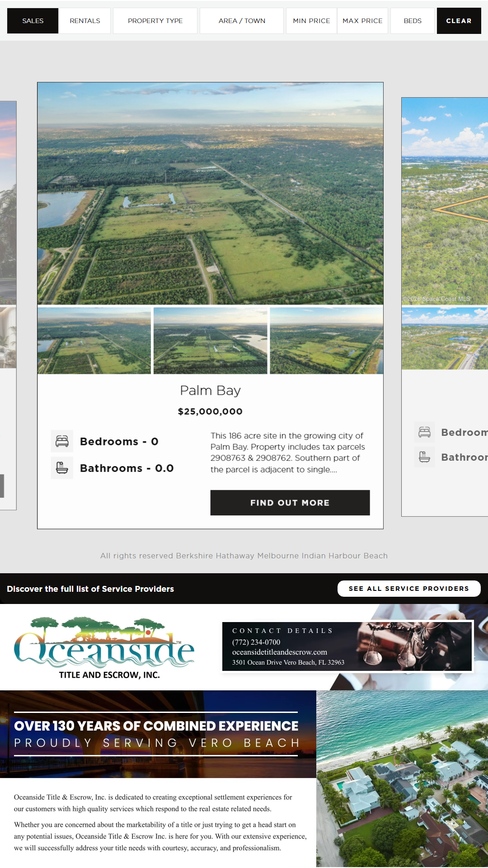The height and width of the screenshot is (868, 488).
Task: Select the first small Palm Bay thumbnail
Action: point(94,340)
